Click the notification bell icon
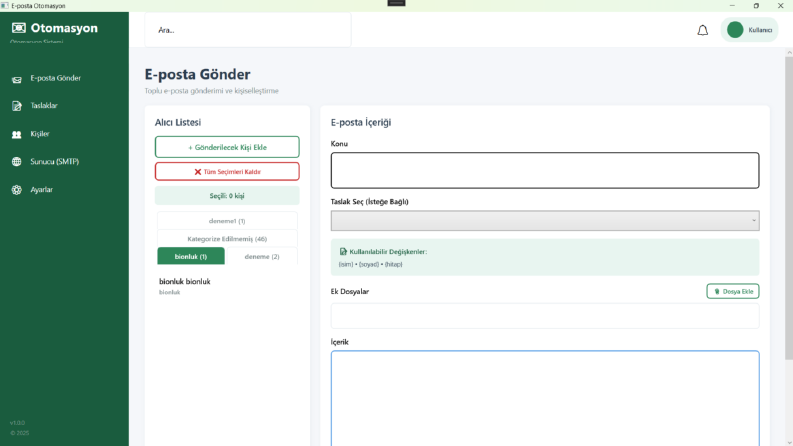This screenshot has height=446, width=793. (x=702, y=30)
